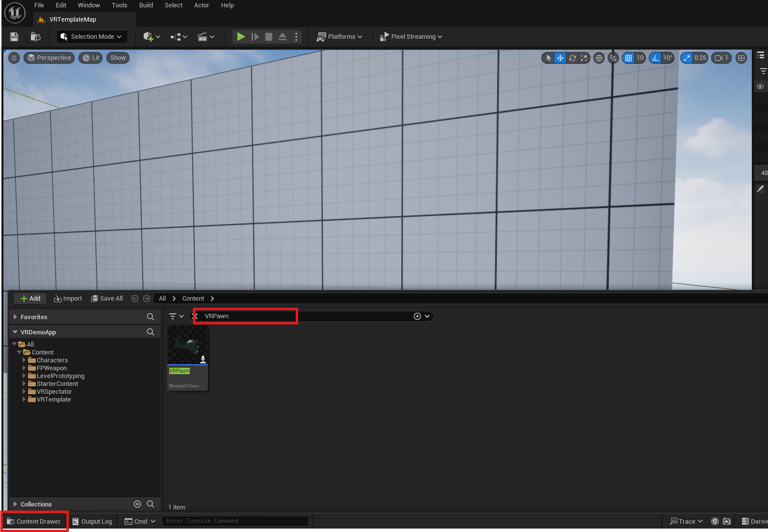
Task: Select the rotate gizmo tool
Action: [x=572, y=58]
